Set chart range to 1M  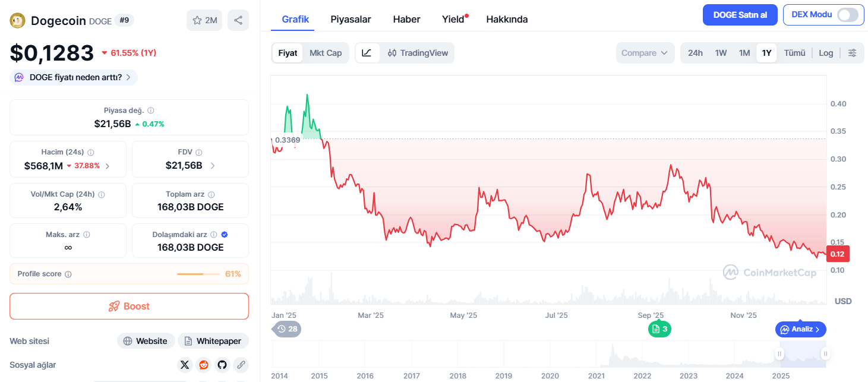(744, 53)
